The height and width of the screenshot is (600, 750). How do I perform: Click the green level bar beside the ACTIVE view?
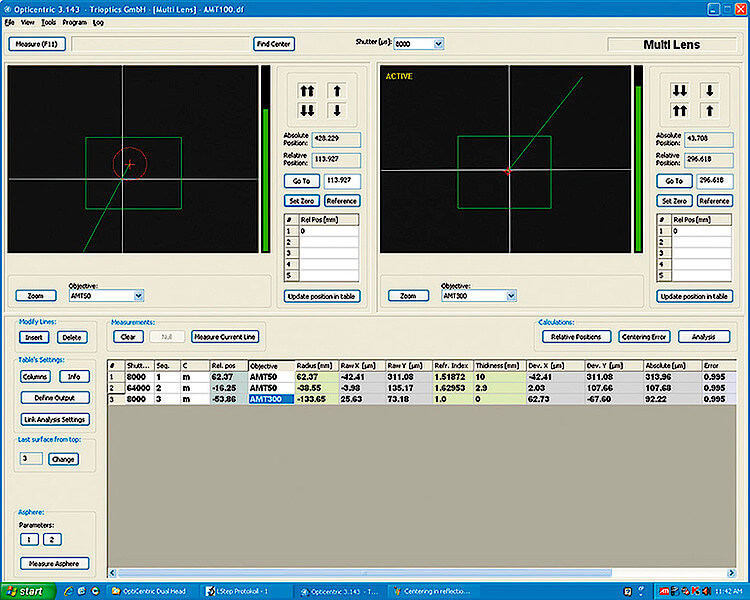638,170
